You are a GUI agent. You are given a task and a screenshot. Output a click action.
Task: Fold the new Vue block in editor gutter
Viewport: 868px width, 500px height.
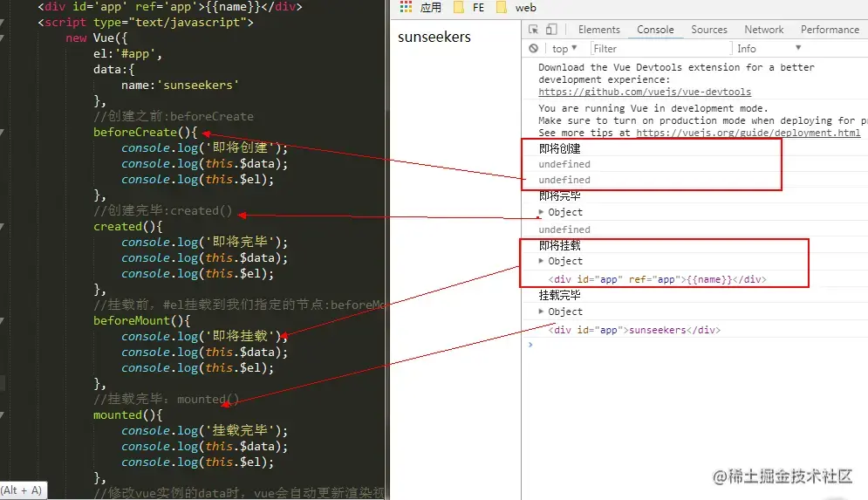tap(3, 38)
